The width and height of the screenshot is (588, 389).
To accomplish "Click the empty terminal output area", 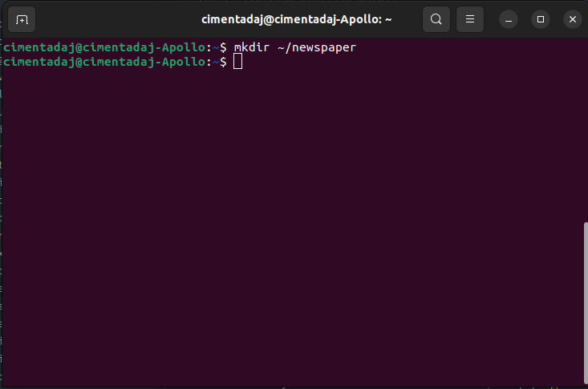I will click(x=289, y=225).
